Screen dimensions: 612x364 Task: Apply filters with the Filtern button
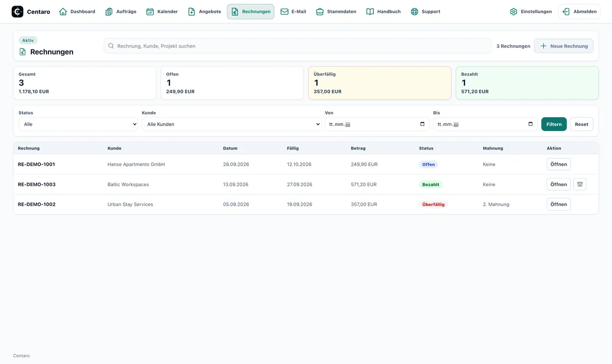554,124
